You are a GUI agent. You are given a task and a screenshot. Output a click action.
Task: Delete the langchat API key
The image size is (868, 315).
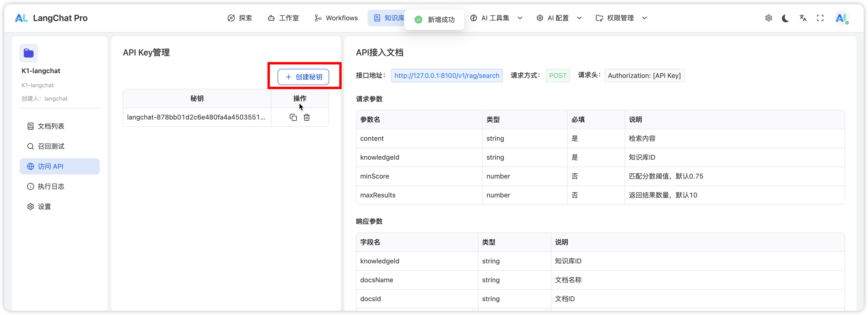[x=307, y=117]
